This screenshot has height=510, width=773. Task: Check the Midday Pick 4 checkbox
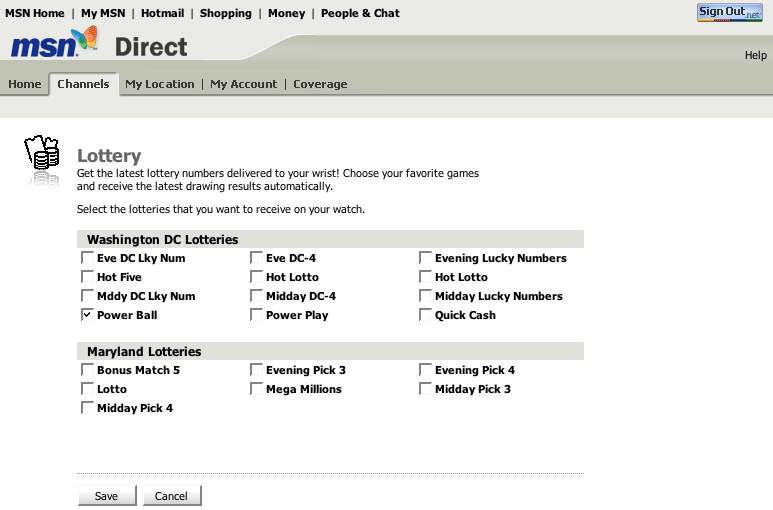tap(87, 408)
